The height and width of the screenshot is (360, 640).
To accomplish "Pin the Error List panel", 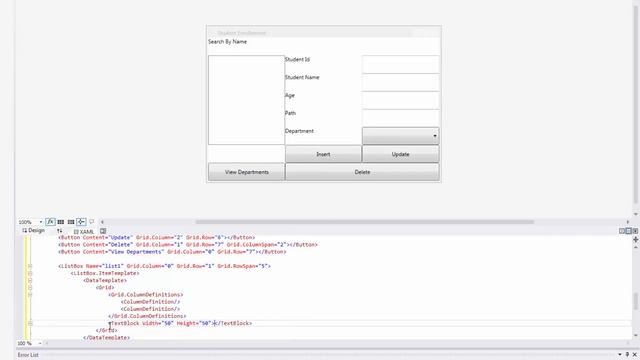I will click(627, 355).
